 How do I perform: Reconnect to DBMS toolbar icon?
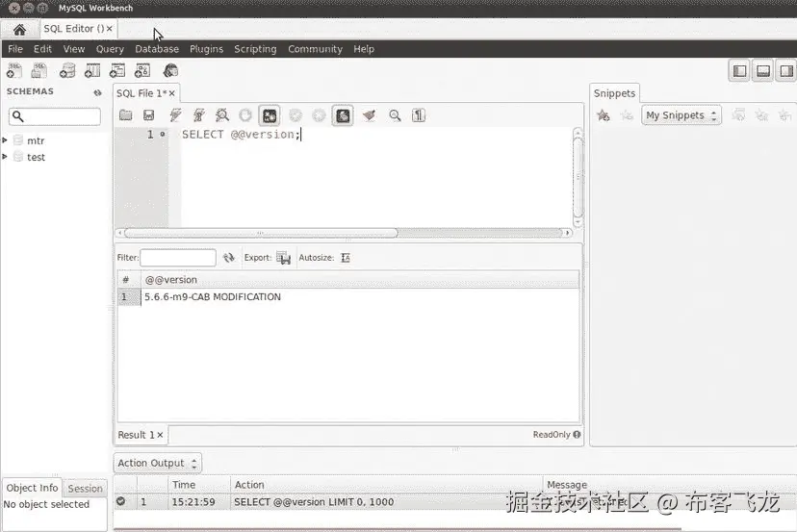(170, 70)
